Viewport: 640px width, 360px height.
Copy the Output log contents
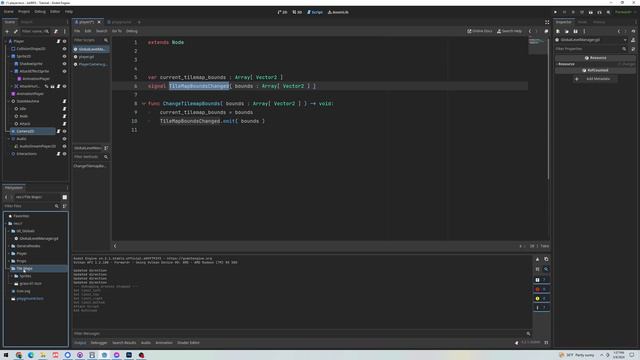[546, 260]
